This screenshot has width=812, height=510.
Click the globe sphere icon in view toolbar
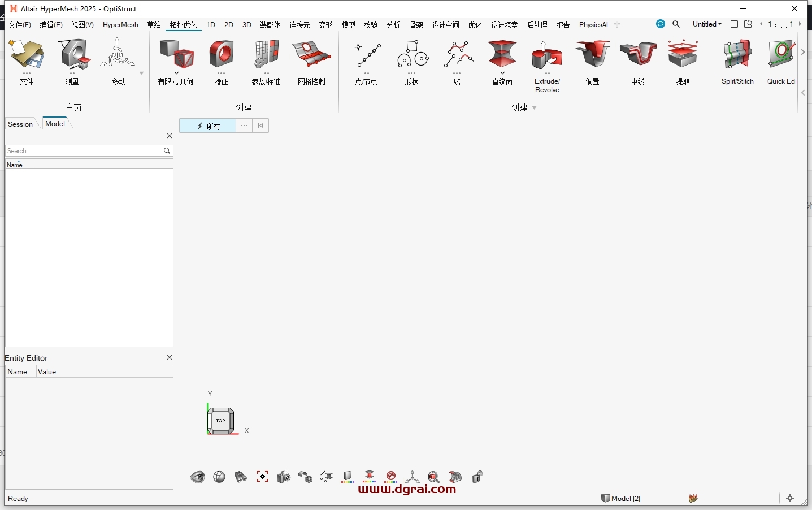(219, 477)
